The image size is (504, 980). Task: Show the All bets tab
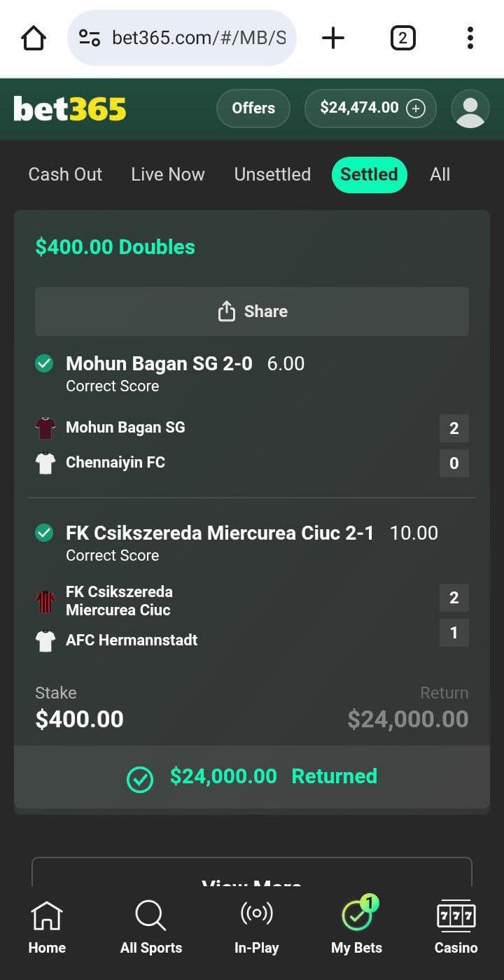click(440, 174)
